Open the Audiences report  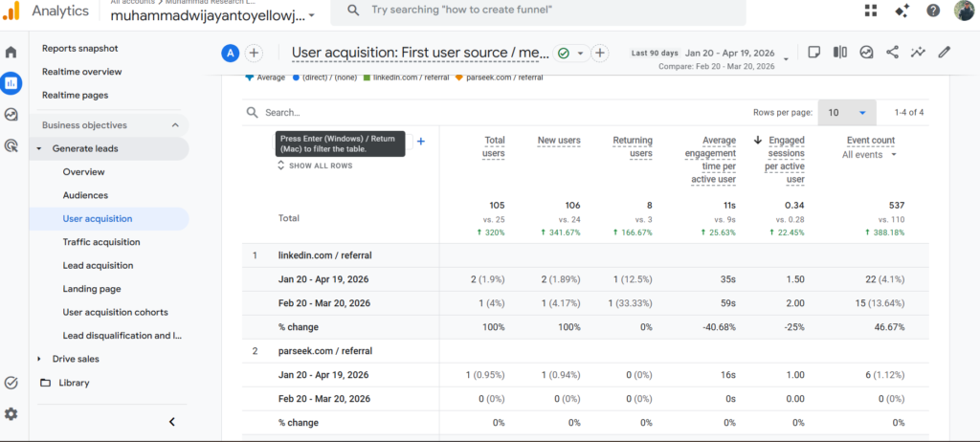(x=85, y=195)
